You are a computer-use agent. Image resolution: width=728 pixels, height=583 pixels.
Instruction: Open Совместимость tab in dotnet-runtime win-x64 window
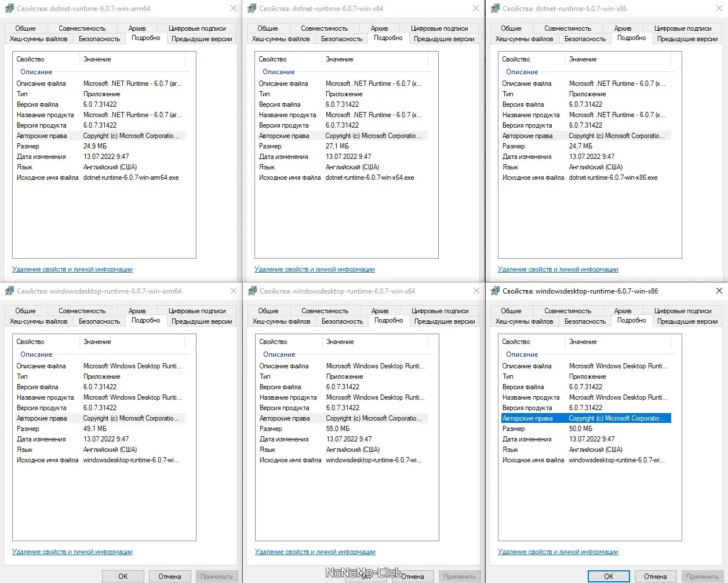(x=325, y=28)
